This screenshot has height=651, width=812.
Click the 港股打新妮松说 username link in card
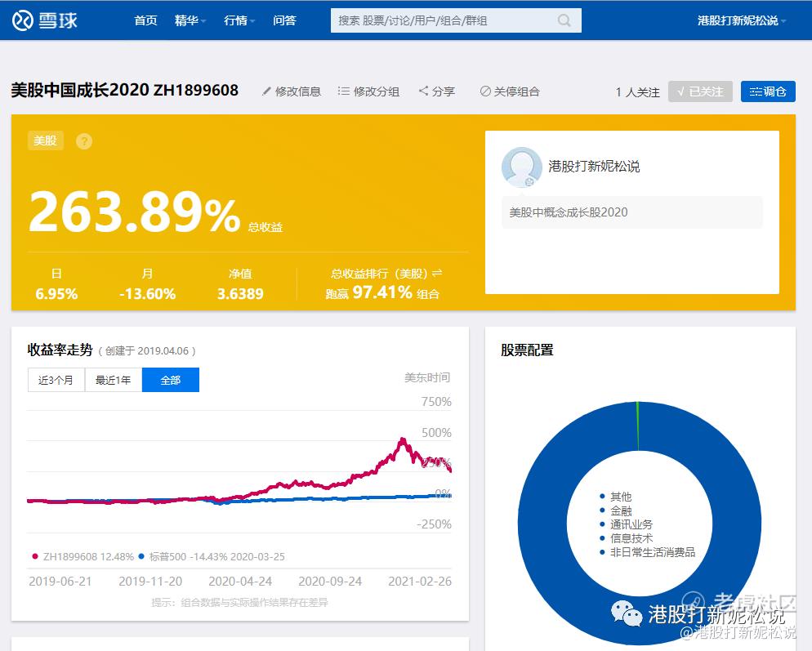click(594, 167)
